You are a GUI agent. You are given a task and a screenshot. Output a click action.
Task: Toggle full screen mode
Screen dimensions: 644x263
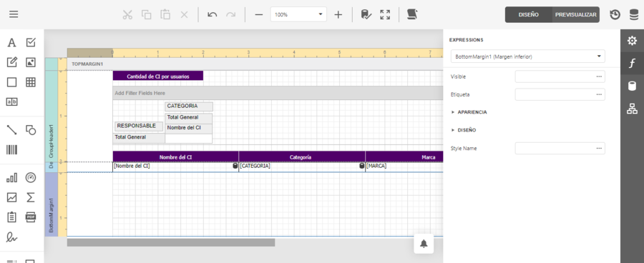(x=385, y=15)
